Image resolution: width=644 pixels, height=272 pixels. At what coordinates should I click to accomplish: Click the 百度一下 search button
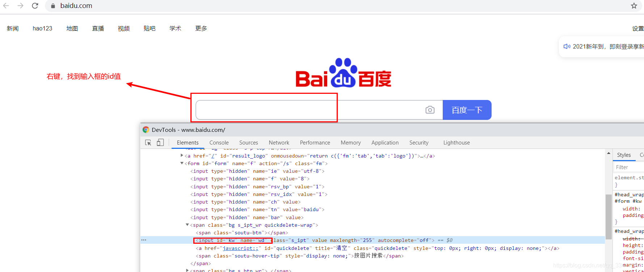tap(467, 110)
